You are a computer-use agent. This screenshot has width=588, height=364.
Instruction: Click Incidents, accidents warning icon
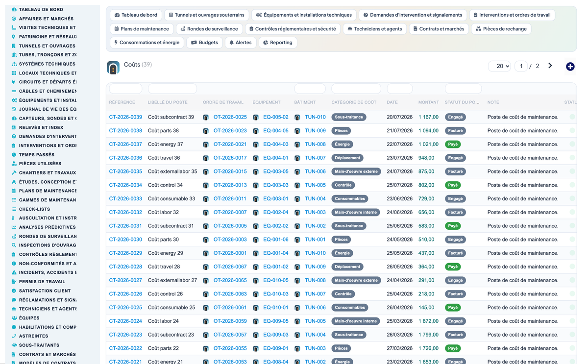(14, 272)
